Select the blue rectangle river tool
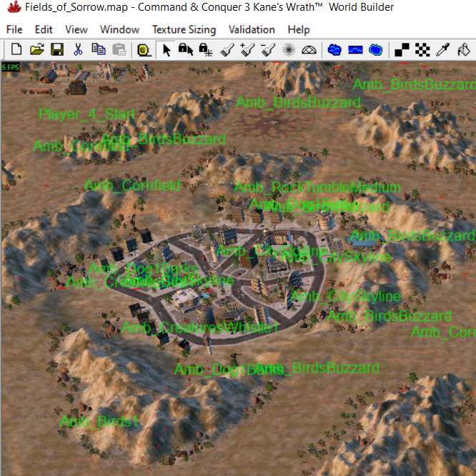This screenshot has width=476, height=476. tap(355, 50)
